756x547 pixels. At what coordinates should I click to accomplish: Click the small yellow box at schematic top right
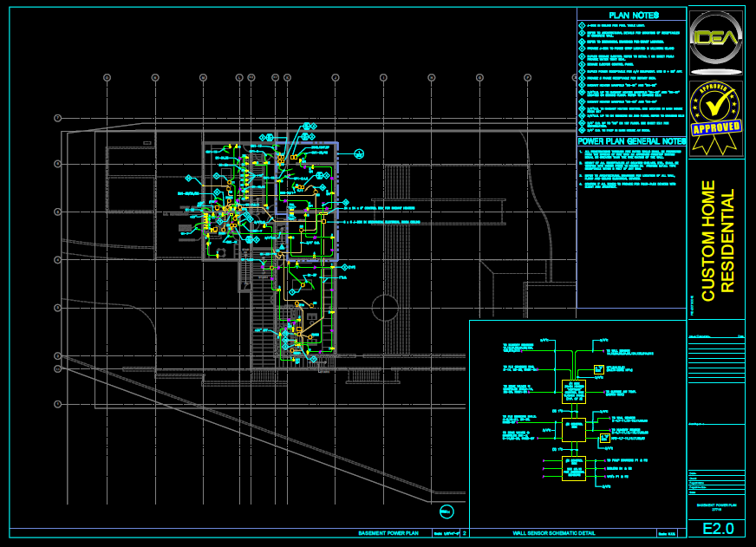click(599, 370)
